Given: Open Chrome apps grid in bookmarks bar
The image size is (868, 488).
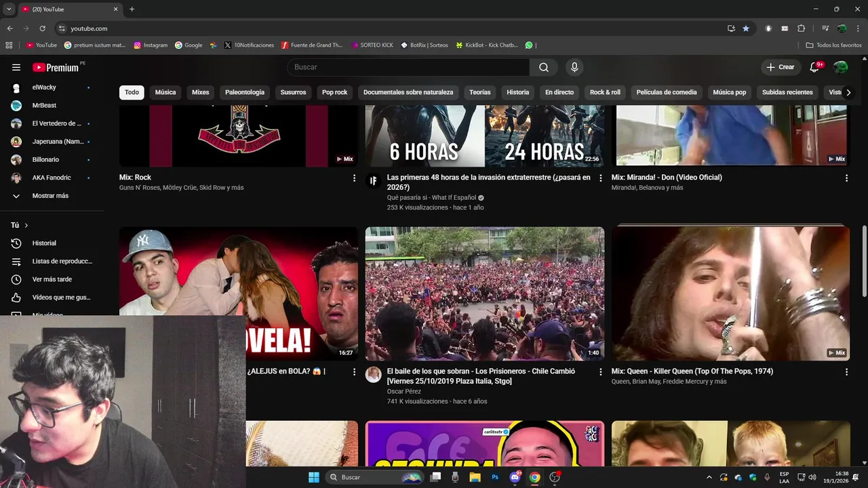Looking at the screenshot, I should pyautogui.click(x=9, y=45).
